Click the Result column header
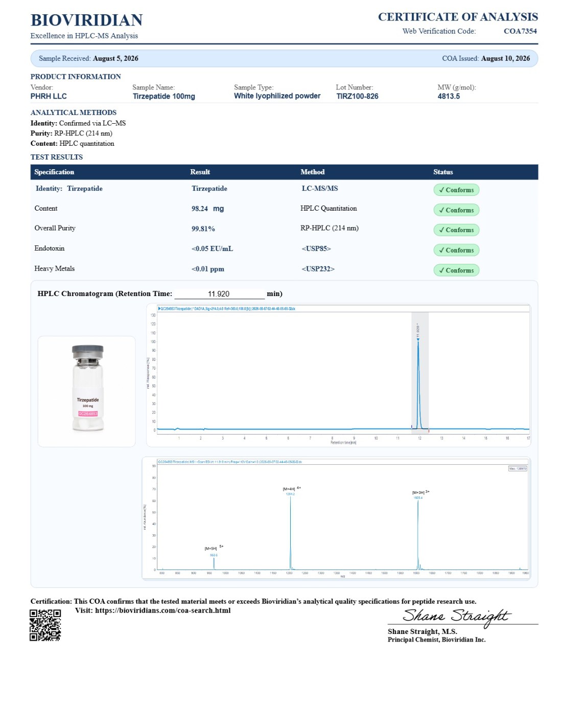The image size is (562, 728). (x=200, y=172)
